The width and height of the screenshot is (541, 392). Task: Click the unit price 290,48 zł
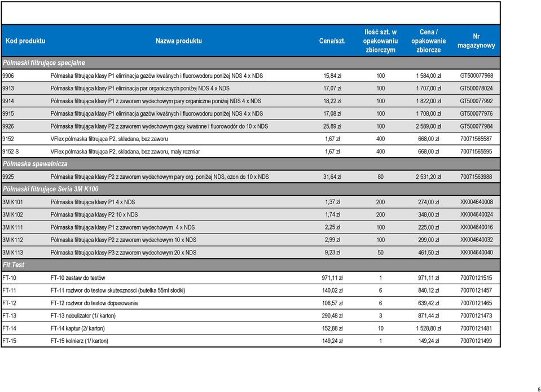pyautogui.click(x=332, y=316)
